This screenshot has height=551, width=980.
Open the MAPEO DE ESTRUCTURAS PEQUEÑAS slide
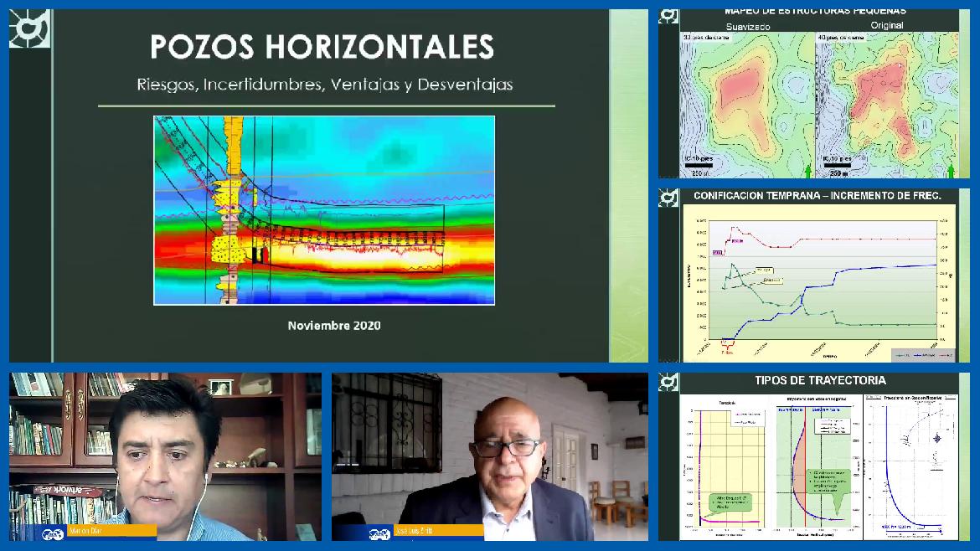click(x=817, y=92)
